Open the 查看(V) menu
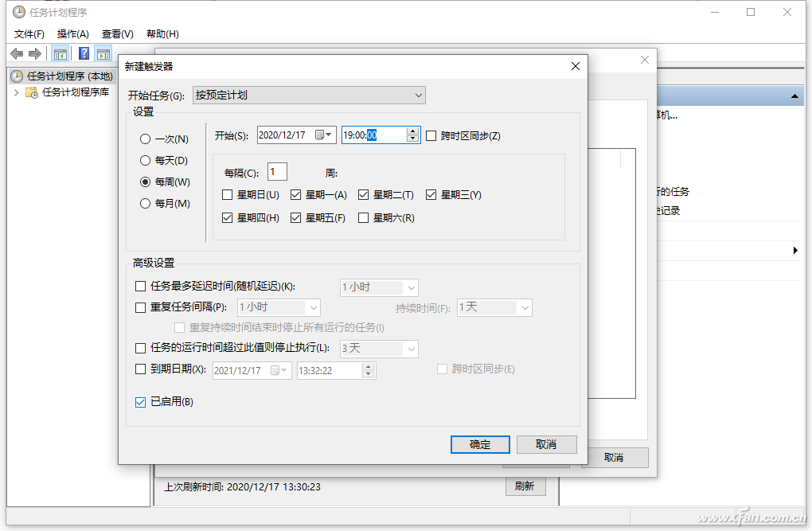The image size is (812, 531). click(x=118, y=34)
